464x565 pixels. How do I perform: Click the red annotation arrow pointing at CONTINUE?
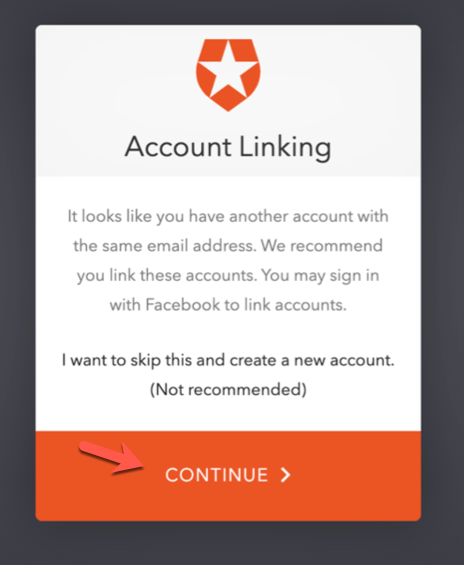click(112, 458)
